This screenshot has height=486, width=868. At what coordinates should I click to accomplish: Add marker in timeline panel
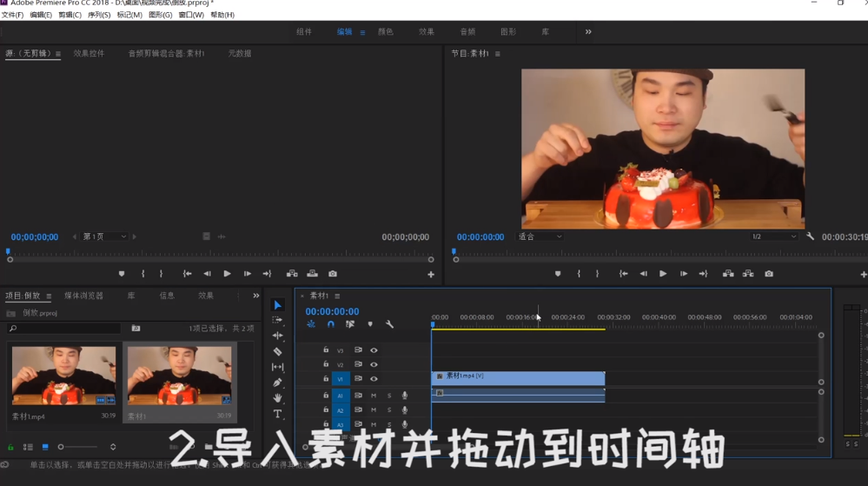click(x=370, y=324)
